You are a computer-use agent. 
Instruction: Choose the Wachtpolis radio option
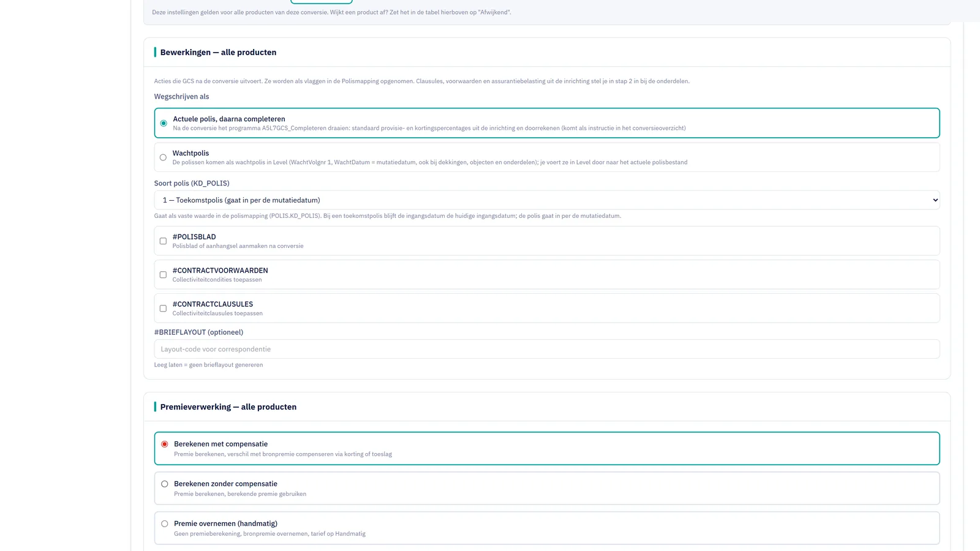(163, 157)
